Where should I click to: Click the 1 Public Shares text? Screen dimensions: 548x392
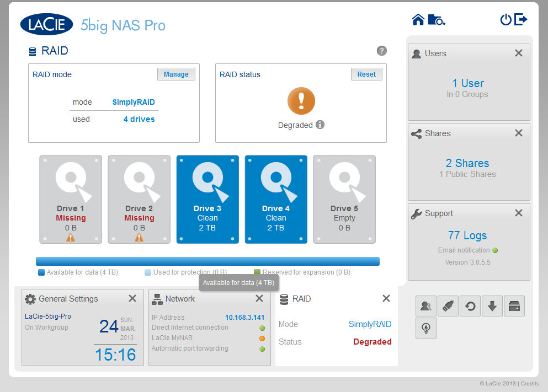[467, 174]
